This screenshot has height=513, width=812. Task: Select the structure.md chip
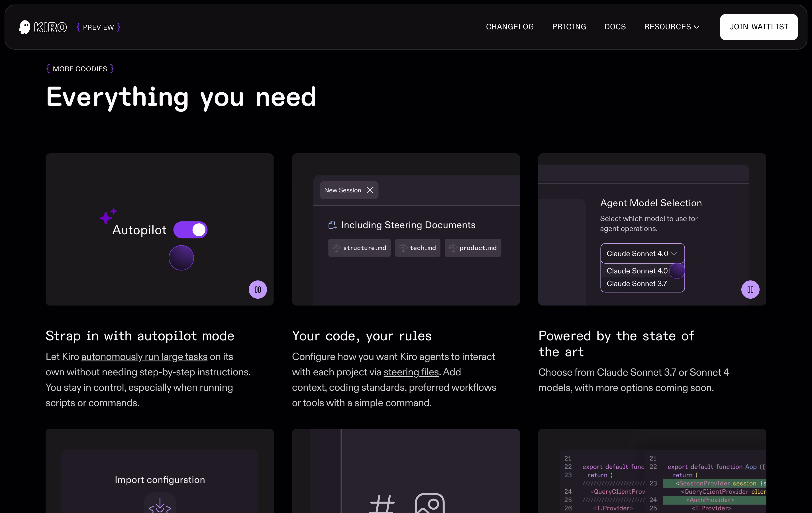359,248
